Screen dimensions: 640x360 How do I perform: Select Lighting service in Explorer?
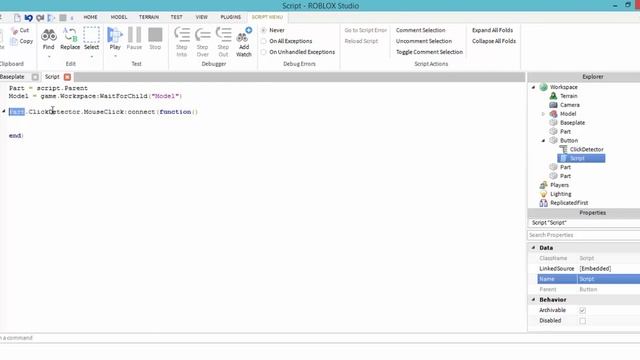pos(560,194)
